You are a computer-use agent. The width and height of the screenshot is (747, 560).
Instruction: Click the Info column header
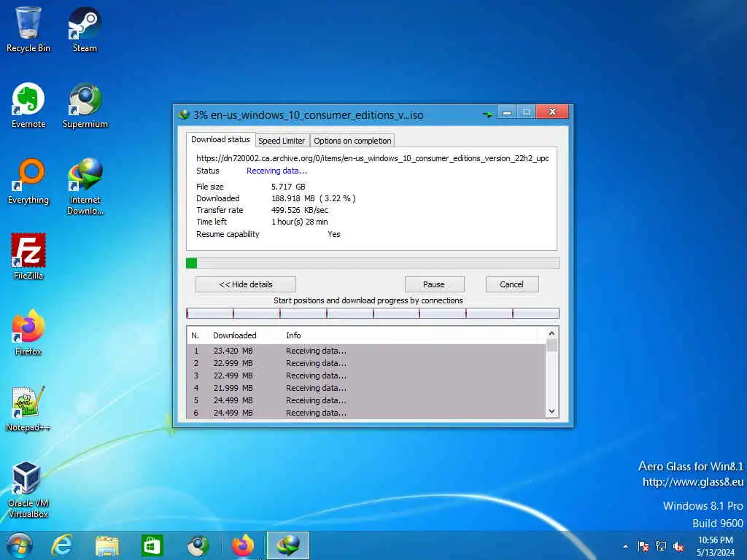coord(293,335)
